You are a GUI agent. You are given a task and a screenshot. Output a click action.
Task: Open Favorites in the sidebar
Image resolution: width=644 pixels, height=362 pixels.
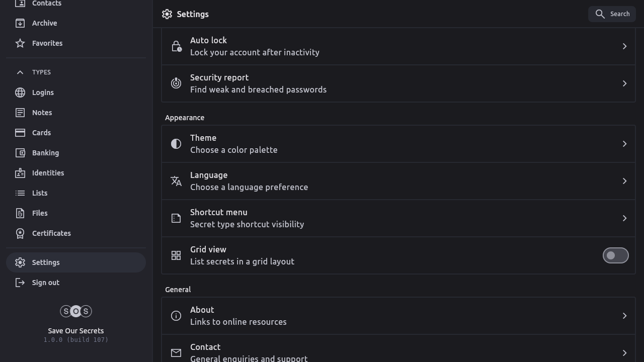tap(47, 43)
